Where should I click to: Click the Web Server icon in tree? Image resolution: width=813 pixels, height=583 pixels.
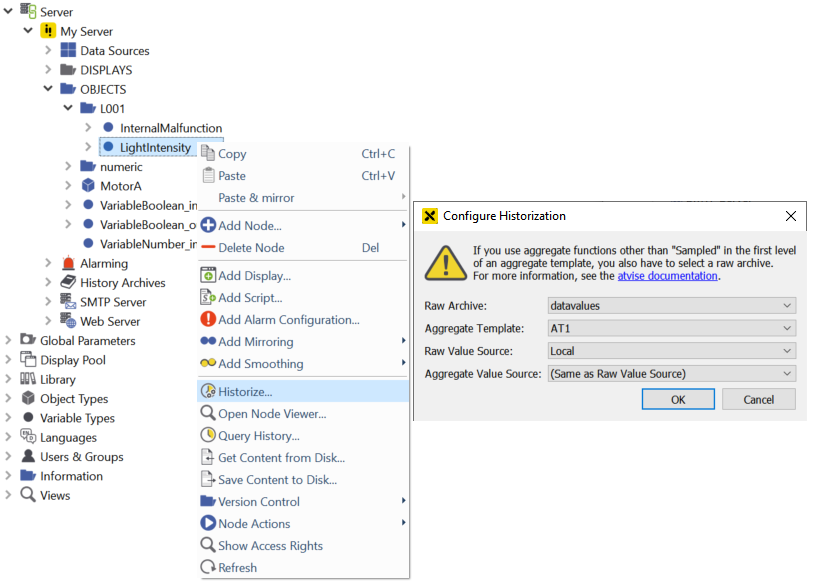pyautogui.click(x=68, y=321)
